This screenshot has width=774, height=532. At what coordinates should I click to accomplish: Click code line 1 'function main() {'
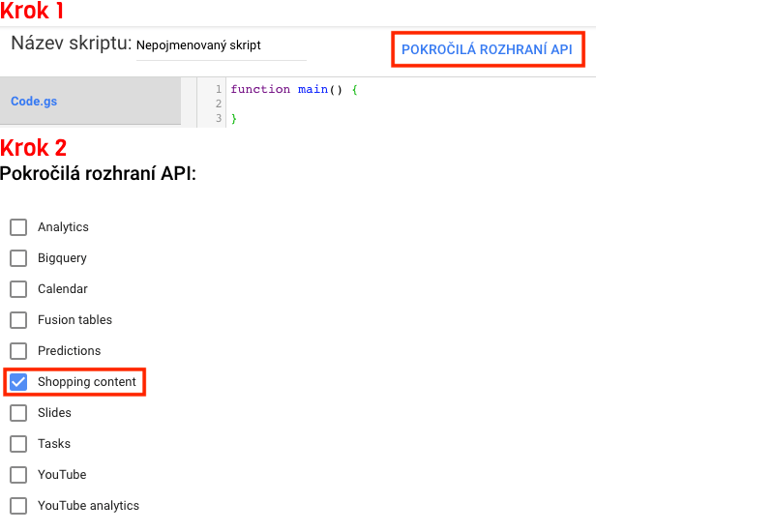pyautogui.click(x=294, y=89)
